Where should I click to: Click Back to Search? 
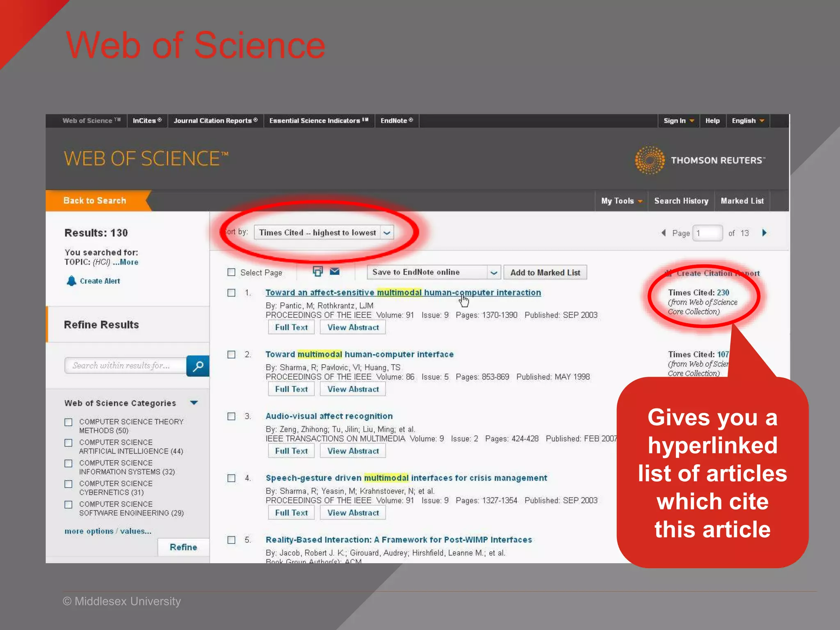coord(95,201)
